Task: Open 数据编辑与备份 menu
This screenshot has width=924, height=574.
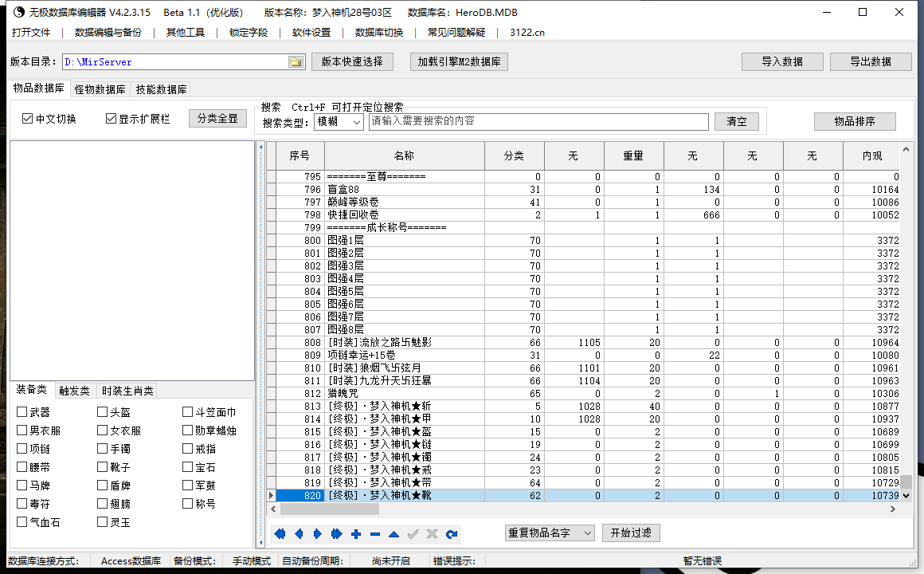Action: [108, 33]
